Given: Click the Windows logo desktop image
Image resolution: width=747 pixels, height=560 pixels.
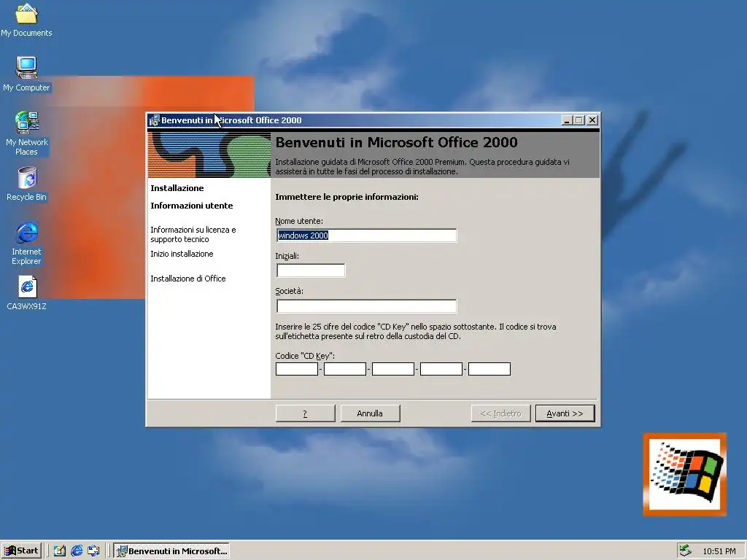Looking at the screenshot, I should point(684,474).
